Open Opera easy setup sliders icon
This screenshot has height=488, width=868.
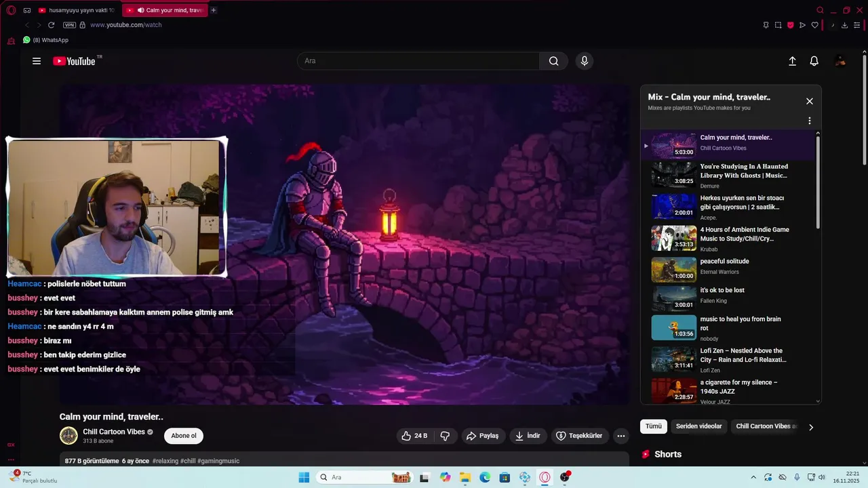tap(857, 25)
